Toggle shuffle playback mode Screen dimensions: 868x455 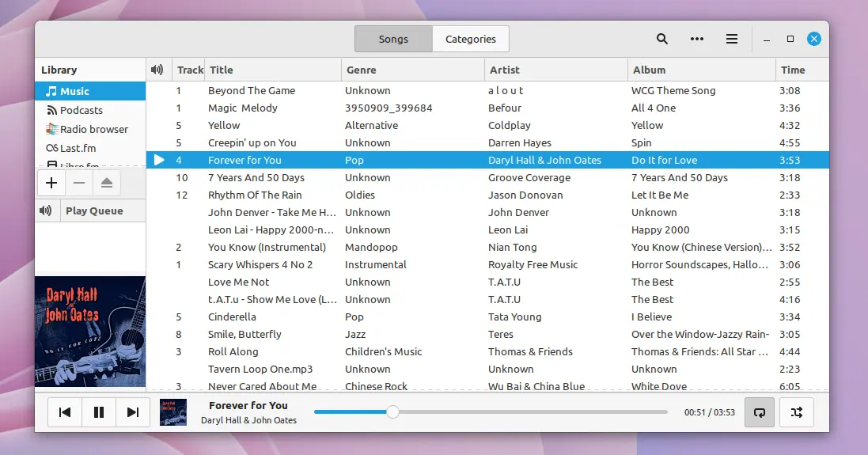click(796, 411)
